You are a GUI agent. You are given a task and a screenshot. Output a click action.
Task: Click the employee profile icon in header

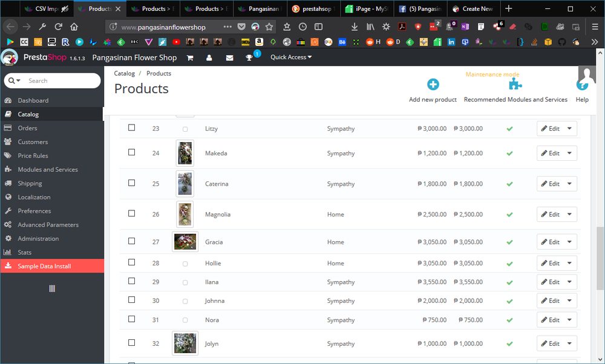(x=209, y=57)
